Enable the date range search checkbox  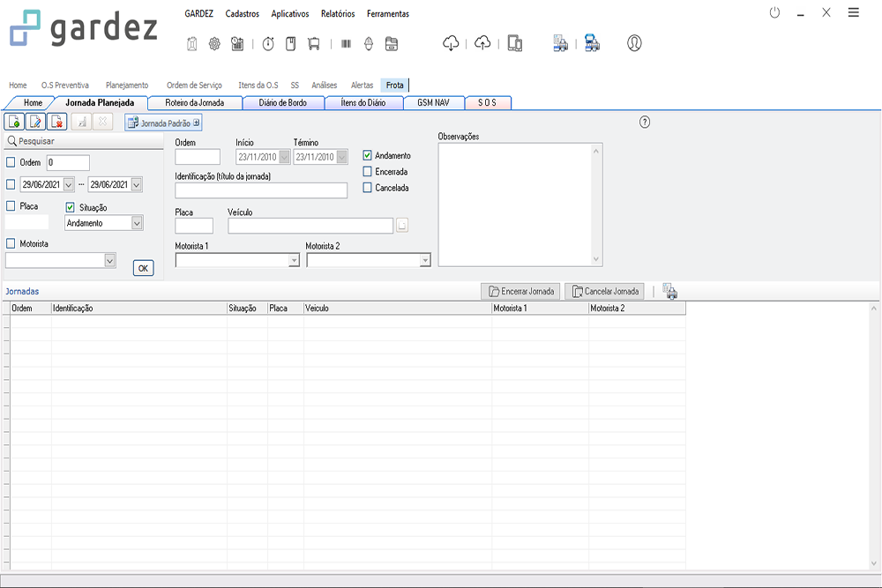tap(11, 184)
